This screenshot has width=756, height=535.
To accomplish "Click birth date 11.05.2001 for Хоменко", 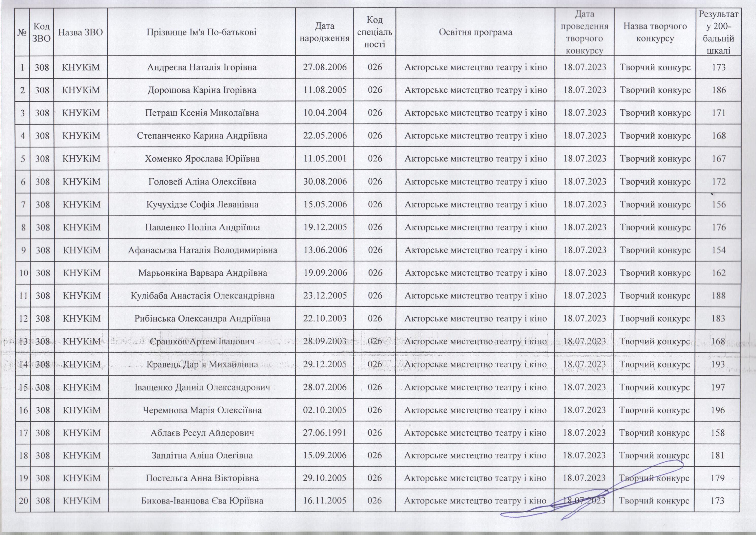I will [x=325, y=158].
